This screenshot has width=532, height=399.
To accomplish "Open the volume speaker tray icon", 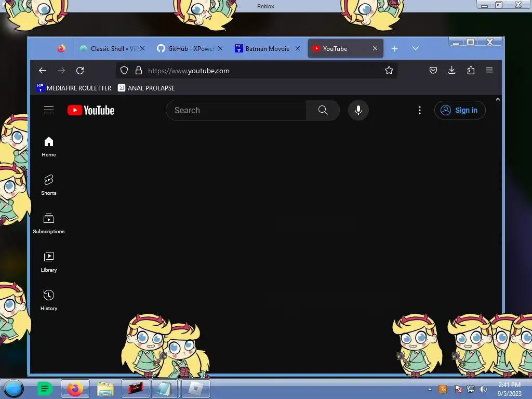I will click(483, 389).
